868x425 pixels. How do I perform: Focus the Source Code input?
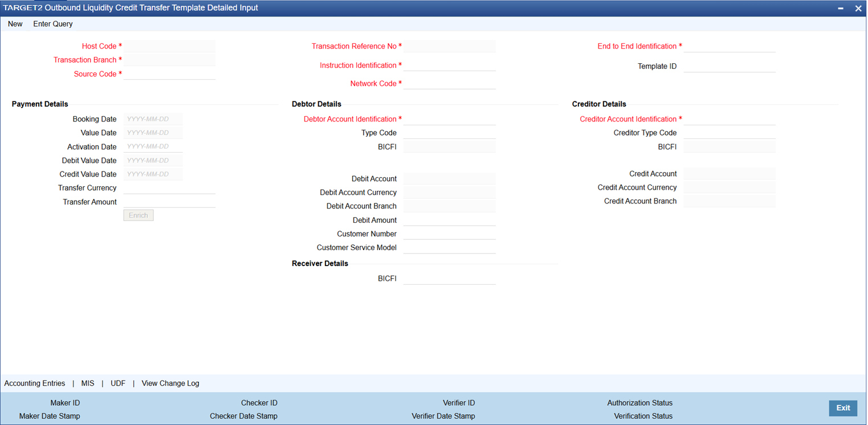click(170, 73)
